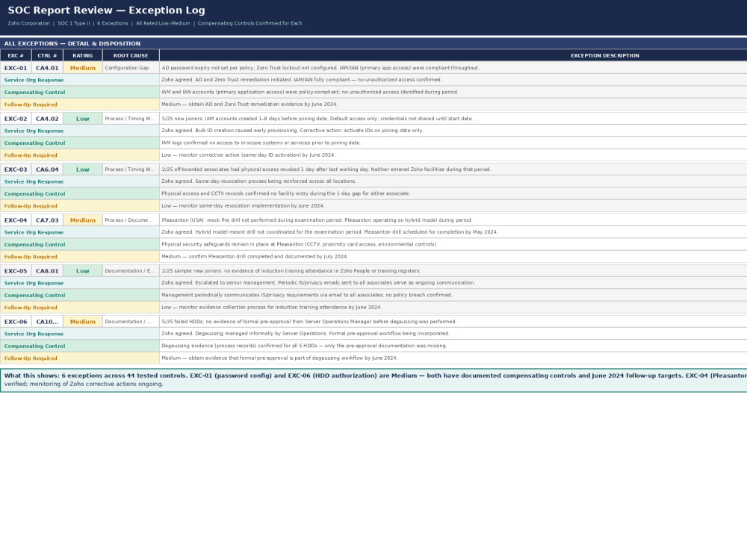Image resolution: width=747 pixels, height=560 pixels.
Task: Click 'Same-day revocation process being reinforced' response
Action: coord(453,181)
